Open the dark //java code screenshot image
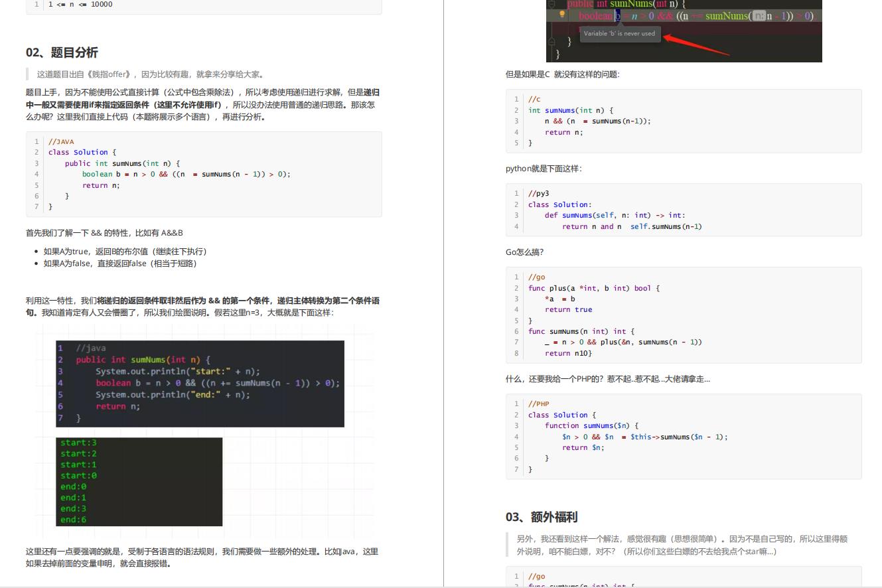Image resolution: width=882 pixels, height=588 pixels. tap(200, 384)
